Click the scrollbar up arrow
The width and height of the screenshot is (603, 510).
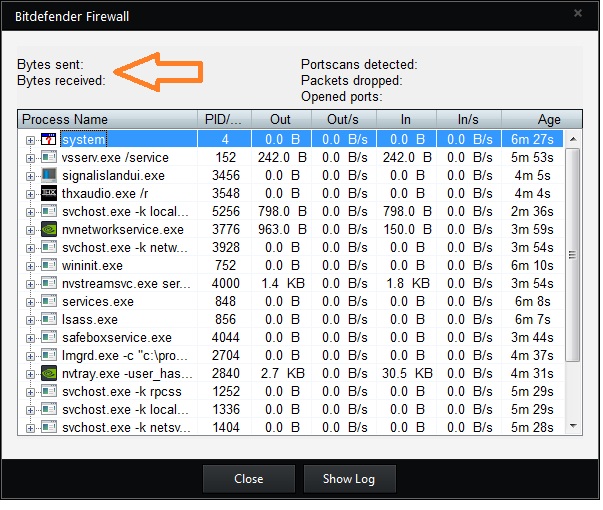(x=573, y=139)
